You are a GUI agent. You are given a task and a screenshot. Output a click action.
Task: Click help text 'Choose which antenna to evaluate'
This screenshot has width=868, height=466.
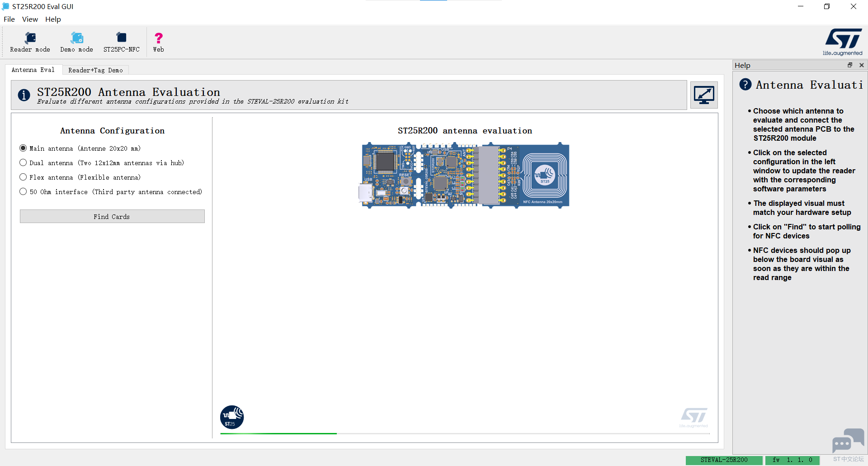[803, 124]
